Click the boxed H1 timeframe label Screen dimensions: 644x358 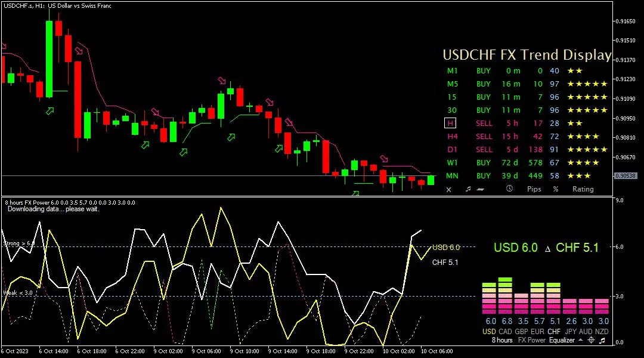tap(450, 124)
